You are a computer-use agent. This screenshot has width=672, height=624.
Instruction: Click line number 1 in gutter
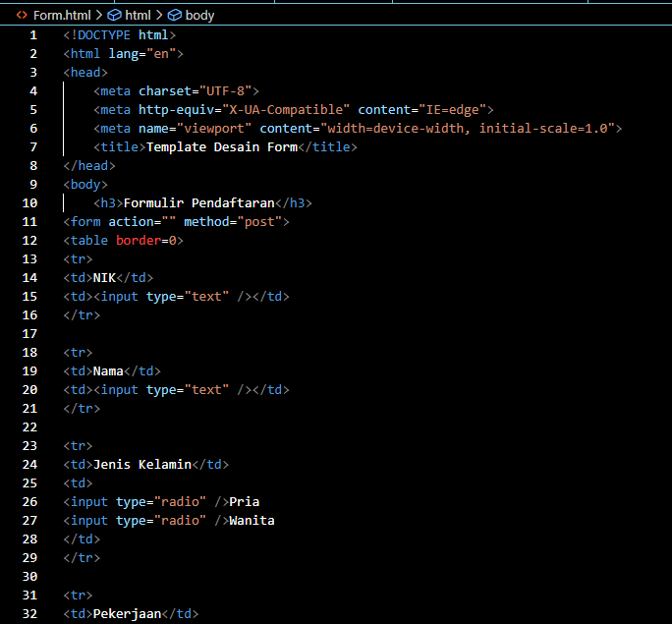33,35
